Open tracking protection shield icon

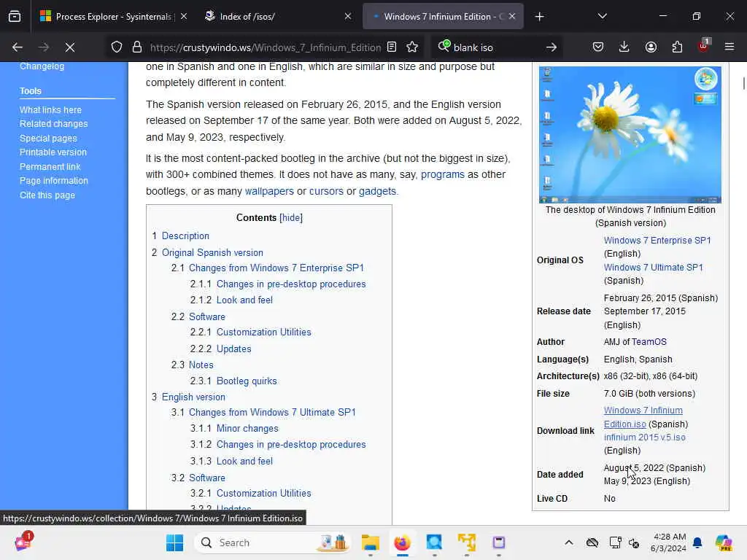(x=117, y=47)
